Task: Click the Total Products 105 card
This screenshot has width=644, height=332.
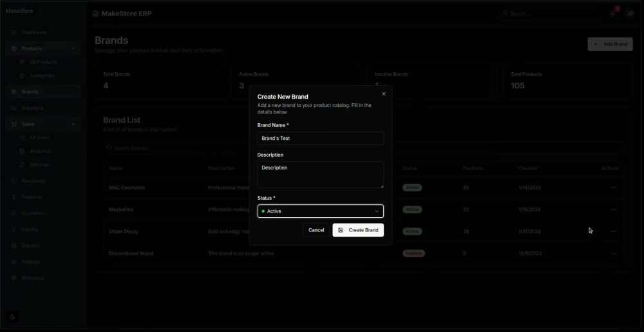Action: pos(567,81)
